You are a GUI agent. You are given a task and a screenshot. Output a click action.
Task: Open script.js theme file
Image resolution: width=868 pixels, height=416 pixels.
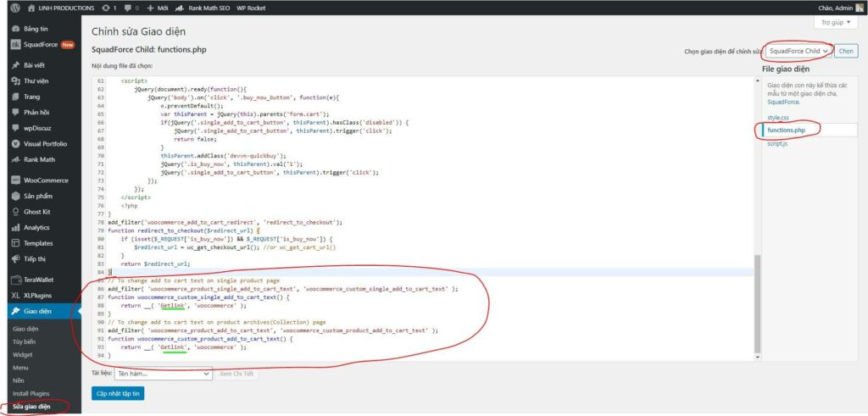[776, 144]
